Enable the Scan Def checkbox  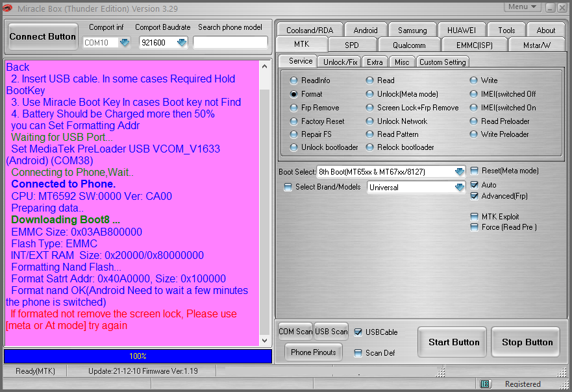[x=358, y=353]
